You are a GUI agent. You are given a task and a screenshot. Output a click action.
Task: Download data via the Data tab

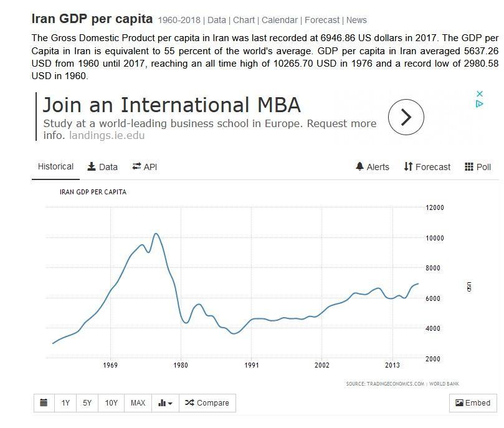click(102, 167)
